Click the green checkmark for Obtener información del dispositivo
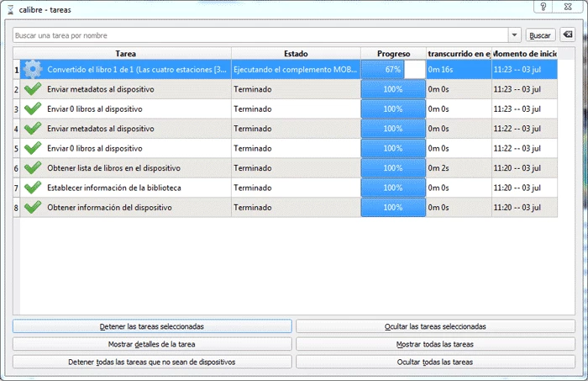The height and width of the screenshot is (381, 588). (33, 207)
